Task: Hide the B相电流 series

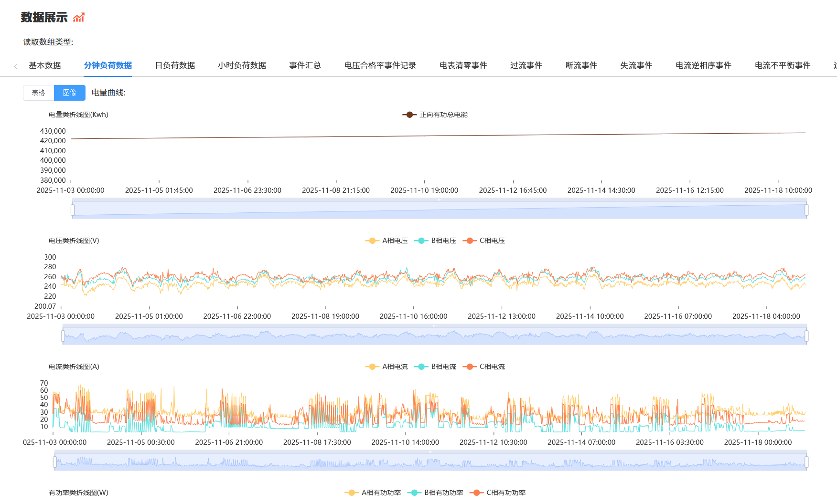Action: point(435,367)
